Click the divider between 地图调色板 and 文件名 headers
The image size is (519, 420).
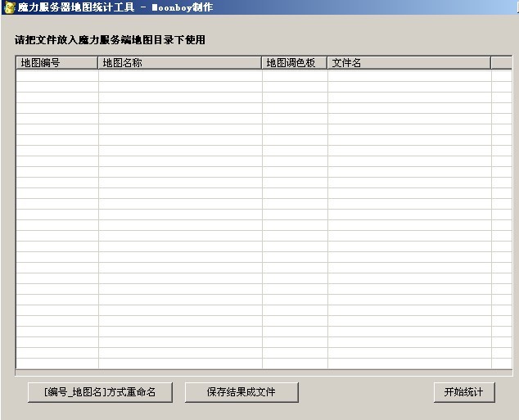[x=327, y=62]
